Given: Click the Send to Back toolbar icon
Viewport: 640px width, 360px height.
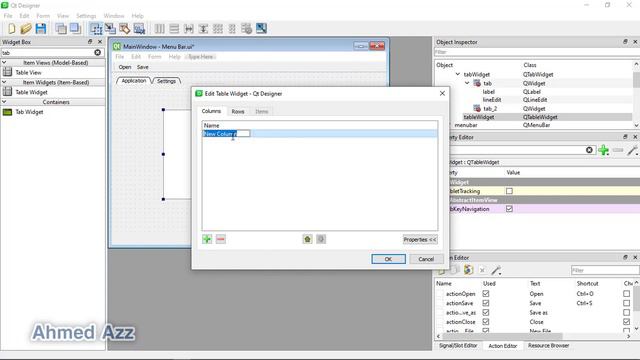Looking at the screenshot, I should pos(61,29).
